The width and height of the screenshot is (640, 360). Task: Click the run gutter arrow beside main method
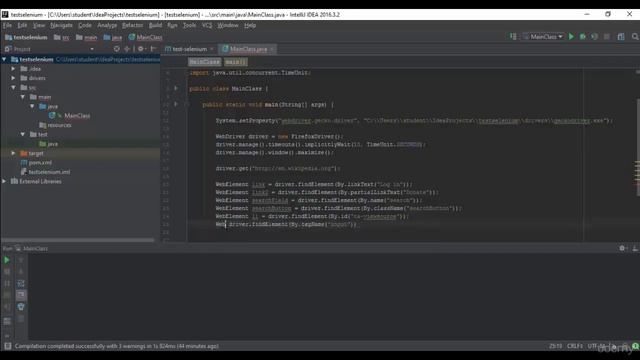point(176,104)
